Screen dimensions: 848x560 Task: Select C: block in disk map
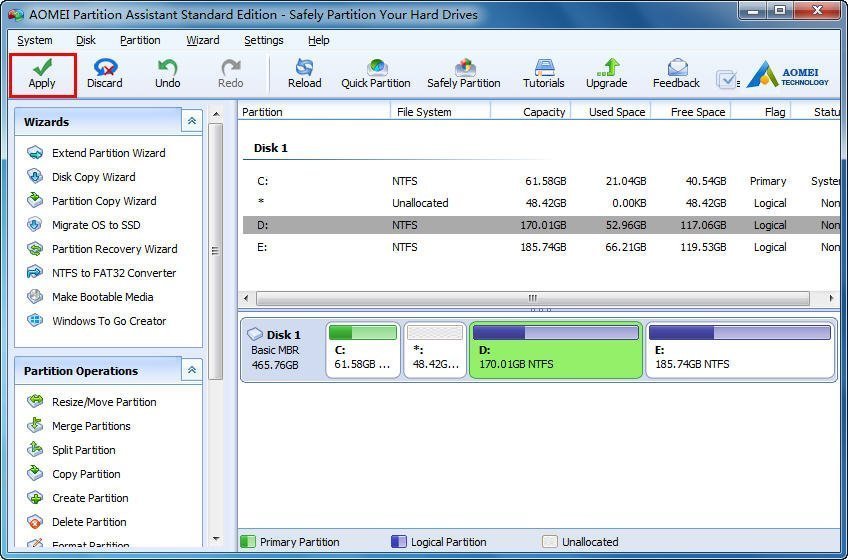[x=363, y=350]
